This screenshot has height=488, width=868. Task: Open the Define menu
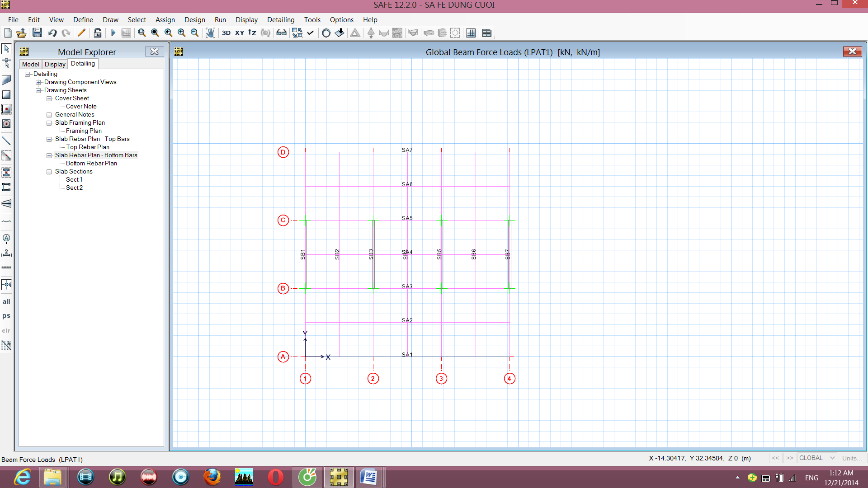pyautogui.click(x=83, y=19)
